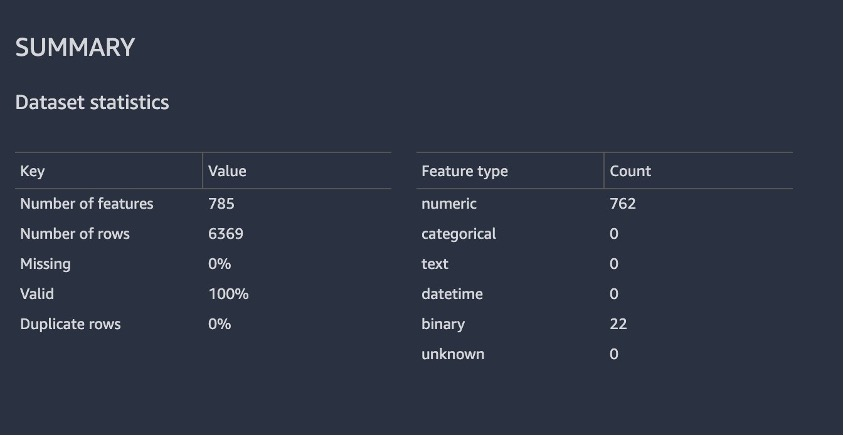
Task: Select the Number of features row label
Action: coord(87,204)
